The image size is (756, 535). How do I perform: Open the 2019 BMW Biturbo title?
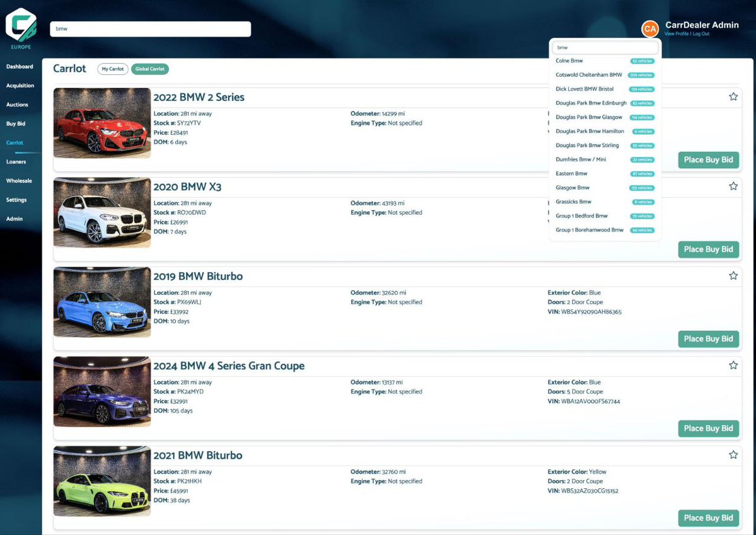pyautogui.click(x=198, y=277)
